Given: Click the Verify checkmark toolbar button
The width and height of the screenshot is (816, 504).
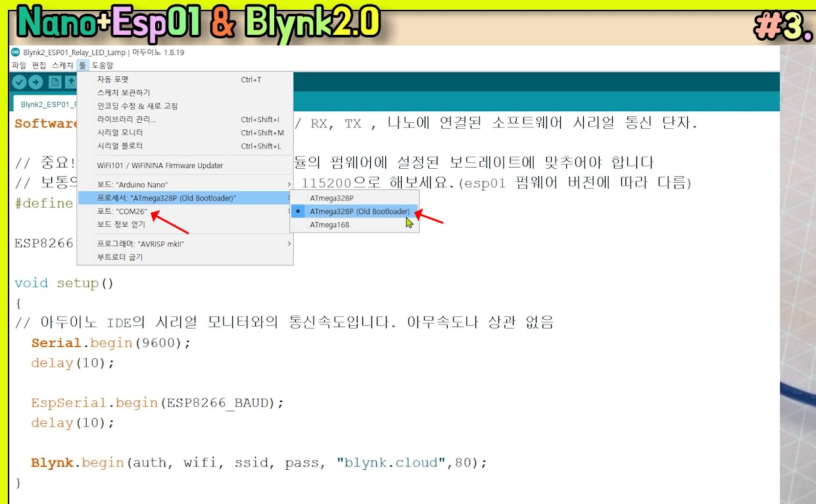Looking at the screenshot, I should pyautogui.click(x=19, y=82).
